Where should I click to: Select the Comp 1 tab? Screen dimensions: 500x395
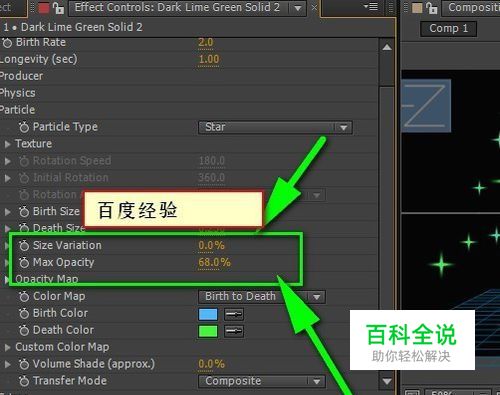(448, 29)
